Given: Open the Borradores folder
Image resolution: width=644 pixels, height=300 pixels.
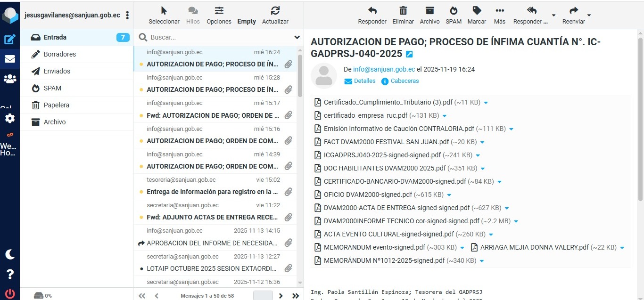Looking at the screenshot, I should (x=59, y=54).
